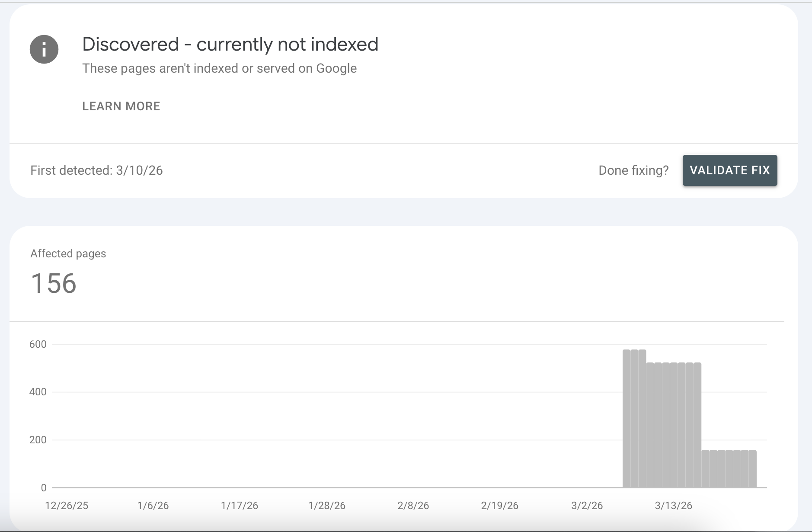Select the Discovered - currently not indexed heading
Viewport: 812px width, 532px height.
(230, 44)
